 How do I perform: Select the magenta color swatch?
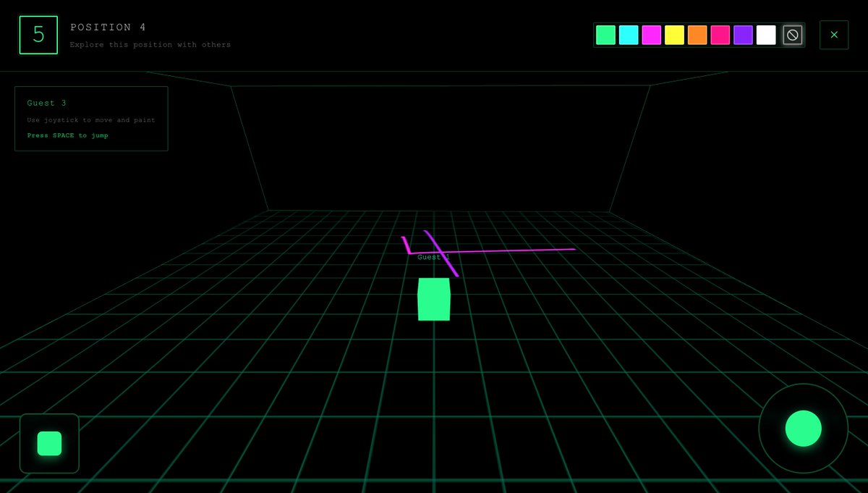click(x=652, y=35)
